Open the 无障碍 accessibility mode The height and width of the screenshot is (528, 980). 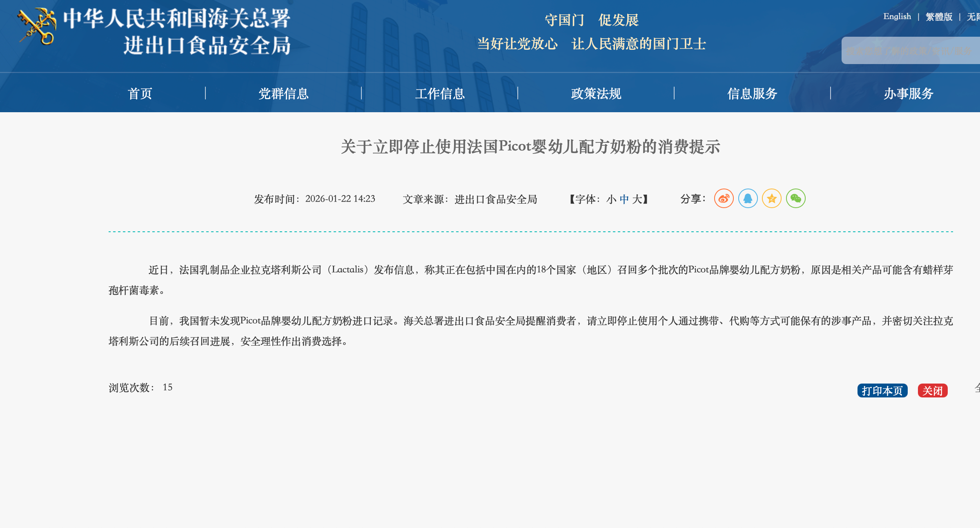[x=973, y=17]
